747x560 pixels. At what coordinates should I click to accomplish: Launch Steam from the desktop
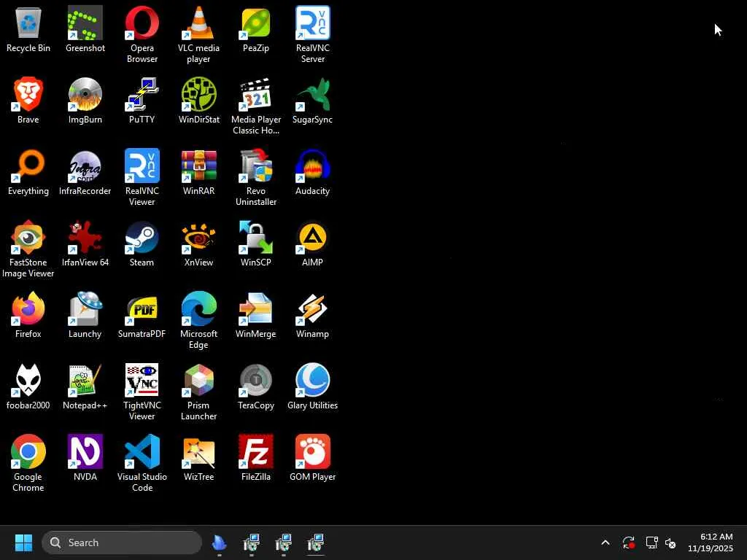[x=142, y=244]
